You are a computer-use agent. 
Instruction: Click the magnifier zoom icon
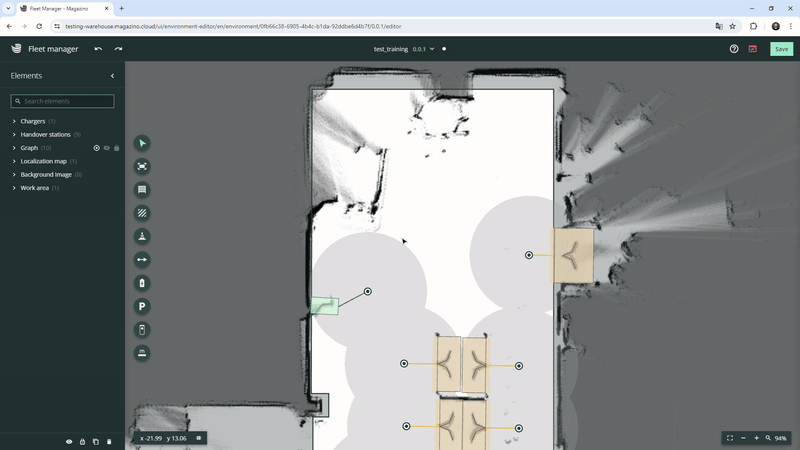[x=768, y=438]
